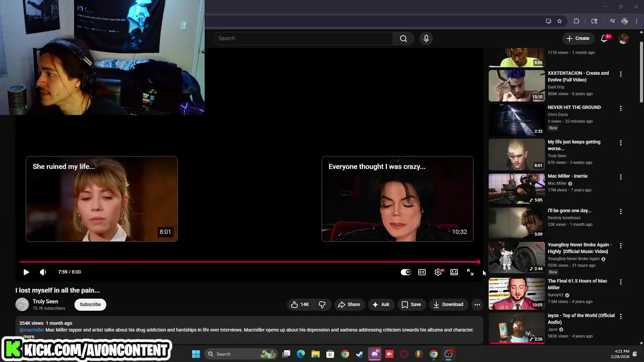Open player settings gear
The height and width of the screenshot is (362, 644).
click(x=438, y=272)
